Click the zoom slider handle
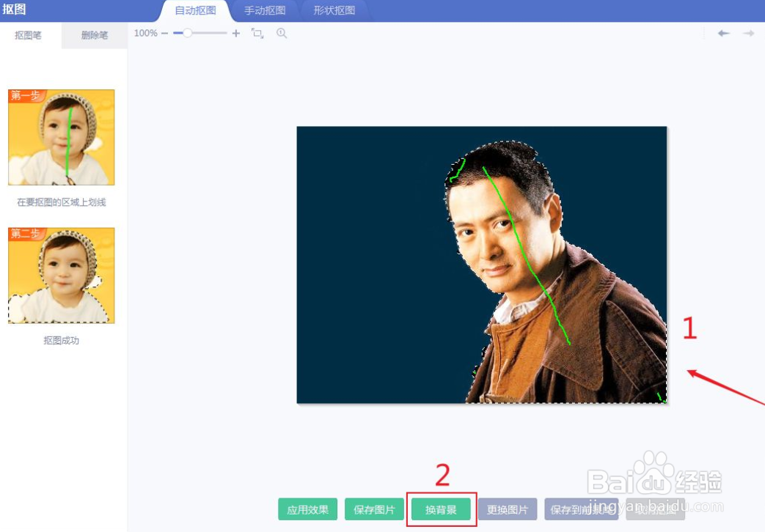 187,33
